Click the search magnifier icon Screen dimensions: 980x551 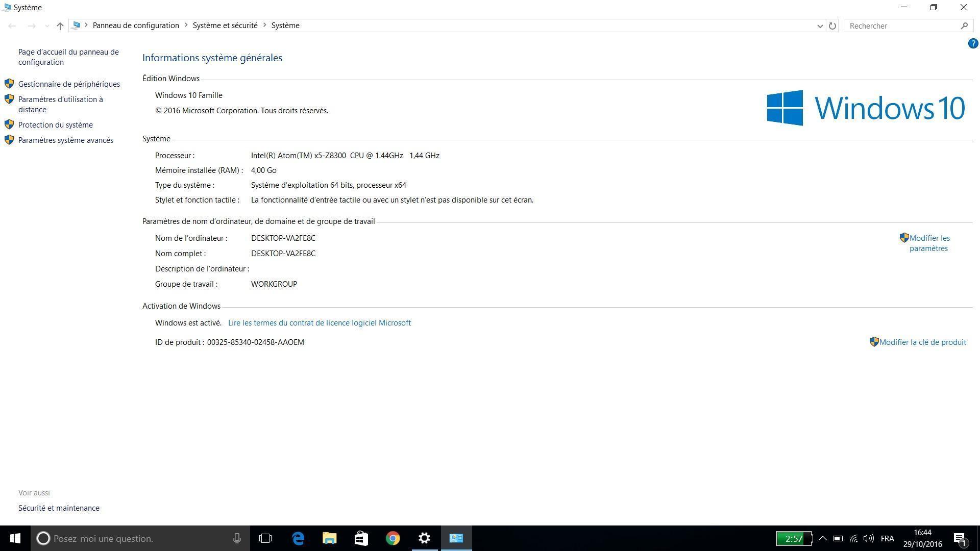point(964,26)
